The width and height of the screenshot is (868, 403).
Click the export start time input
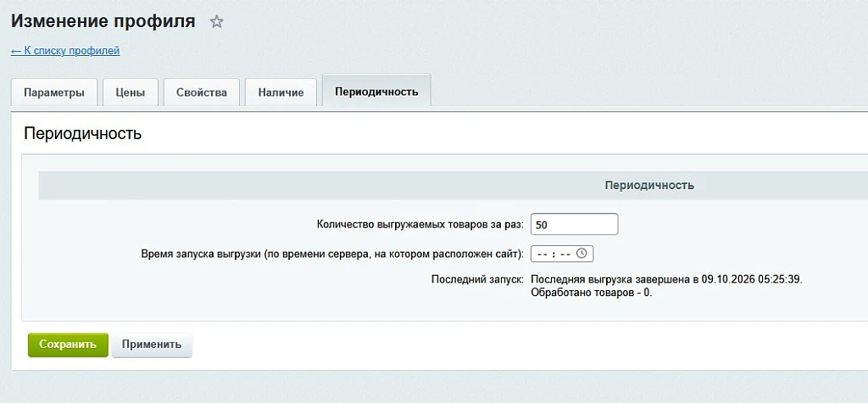pos(562,254)
